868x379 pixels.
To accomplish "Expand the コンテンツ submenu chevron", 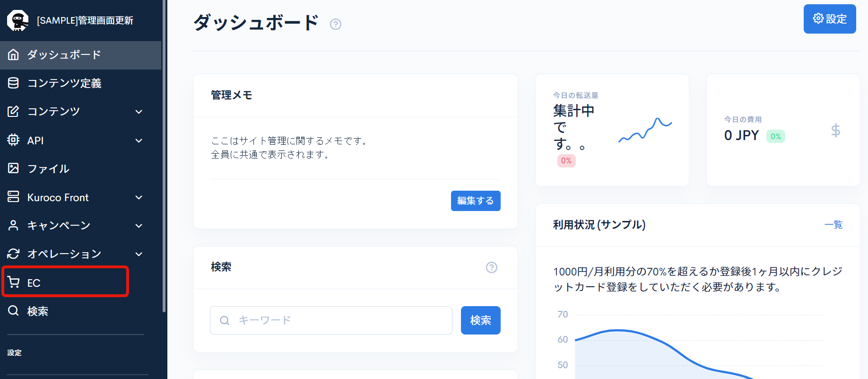I will click(139, 112).
